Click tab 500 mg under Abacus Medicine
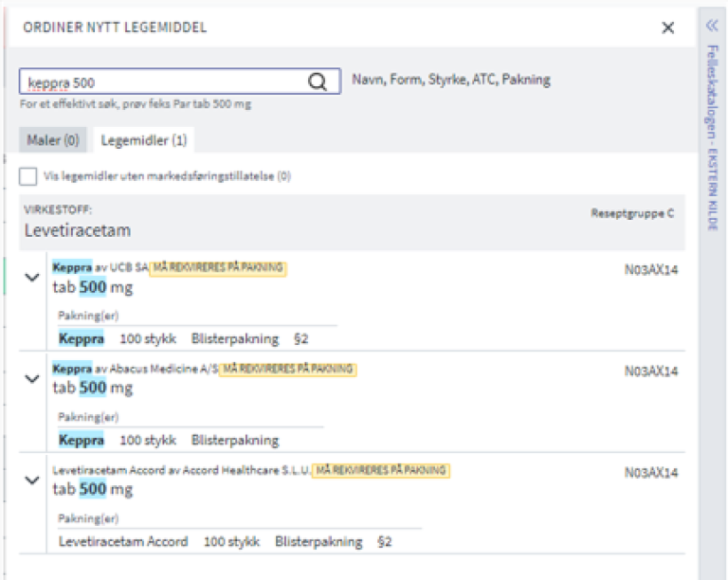The height and width of the screenshot is (580, 728). click(93, 388)
